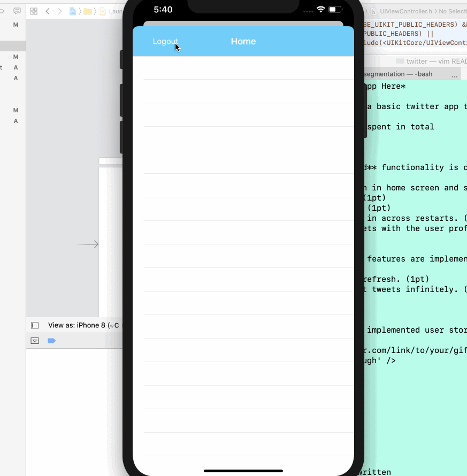
Task: Click the yellow folder icon in jump bar
Action: click(88, 11)
